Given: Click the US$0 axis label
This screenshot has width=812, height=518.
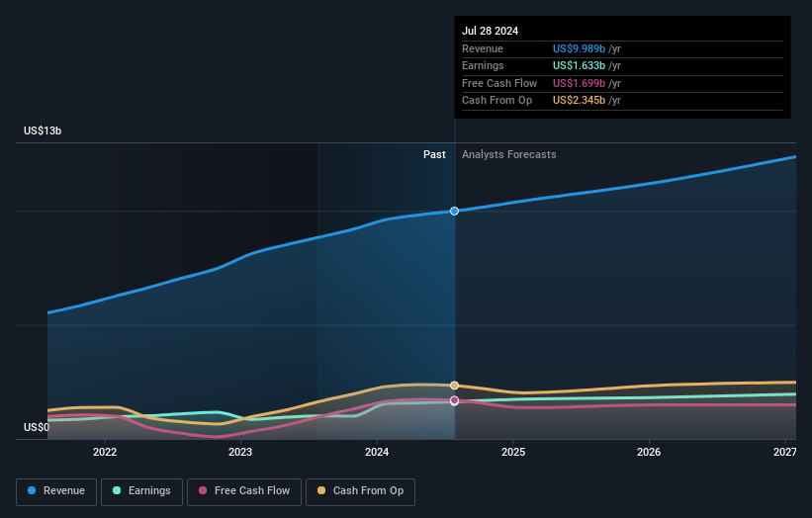Looking at the screenshot, I should pos(37,427).
